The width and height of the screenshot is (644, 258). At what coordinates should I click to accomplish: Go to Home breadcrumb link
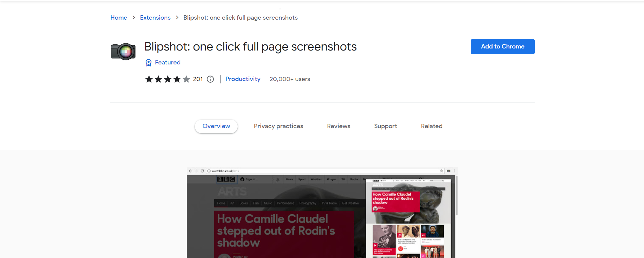[119, 18]
